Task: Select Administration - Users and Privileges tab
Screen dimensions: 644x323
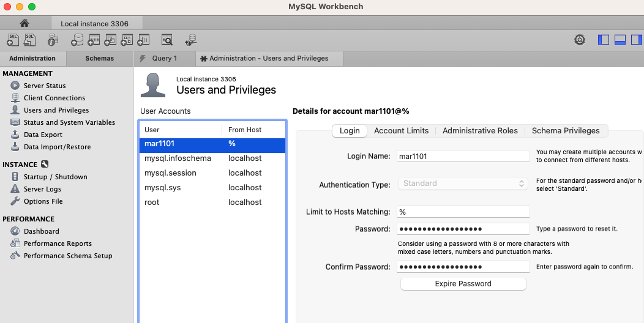Action: point(269,58)
